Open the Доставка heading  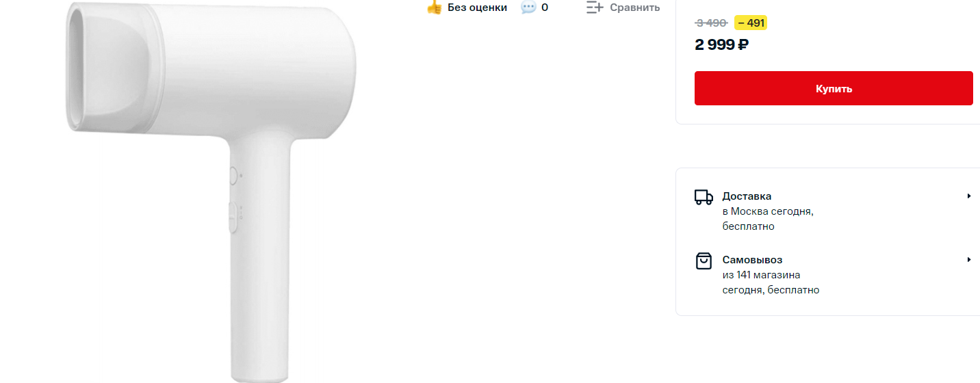point(747,196)
